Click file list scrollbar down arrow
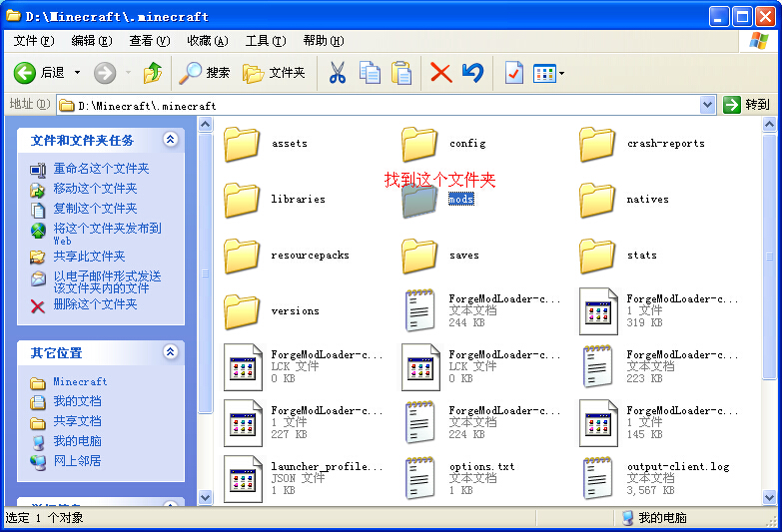782x532 pixels. (770, 498)
